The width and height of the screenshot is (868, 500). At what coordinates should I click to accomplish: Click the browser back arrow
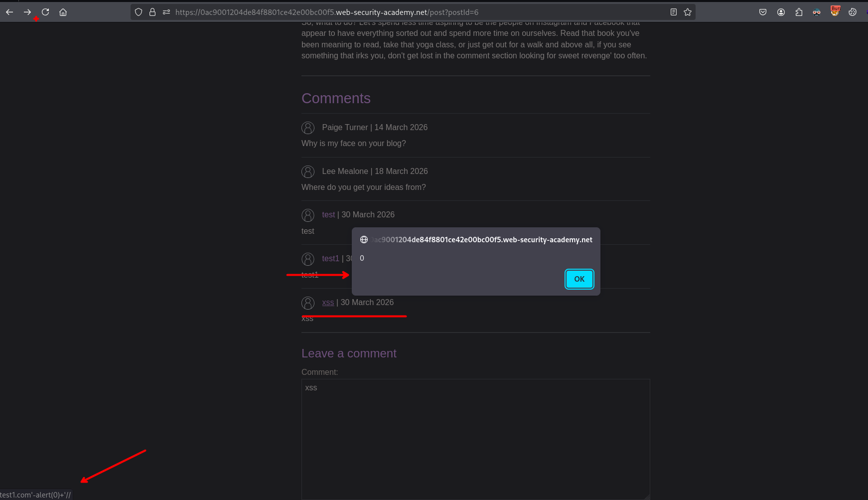click(9, 12)
